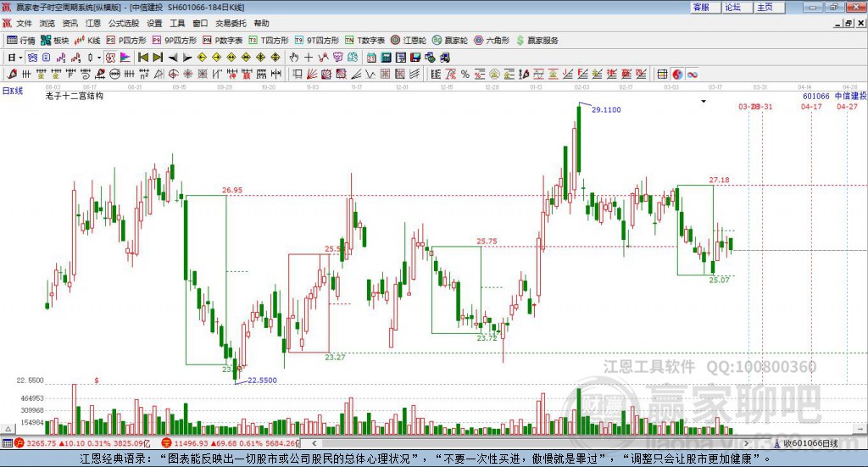This screenshot has height=467, width=868.
Task: Open the 文件 menu
Action: tap(25, 23)
